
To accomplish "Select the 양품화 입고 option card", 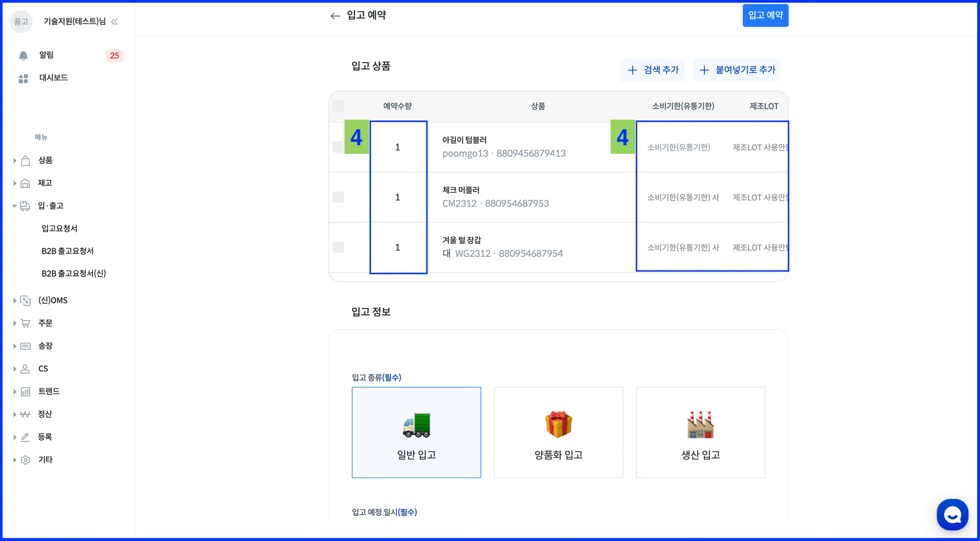I will coord(558,432).
